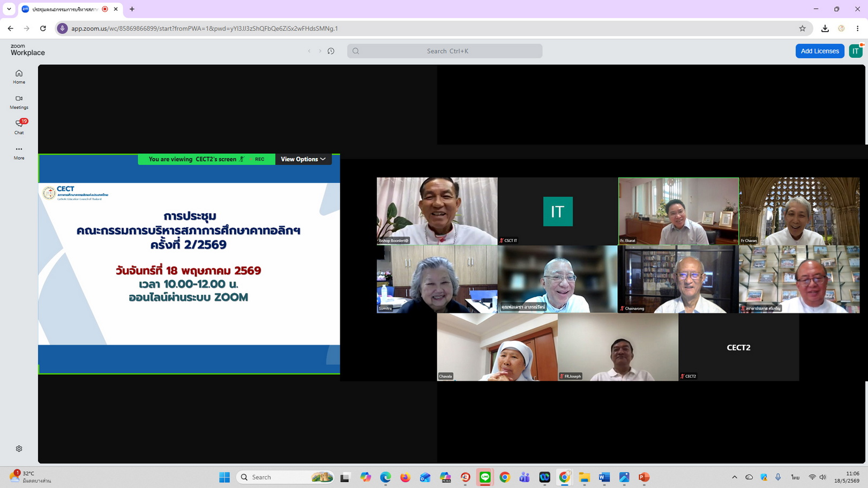This screenshot has width=868, height=488.
Task: Click the LINE app icon in taskbar
Action: click(485, 477)
